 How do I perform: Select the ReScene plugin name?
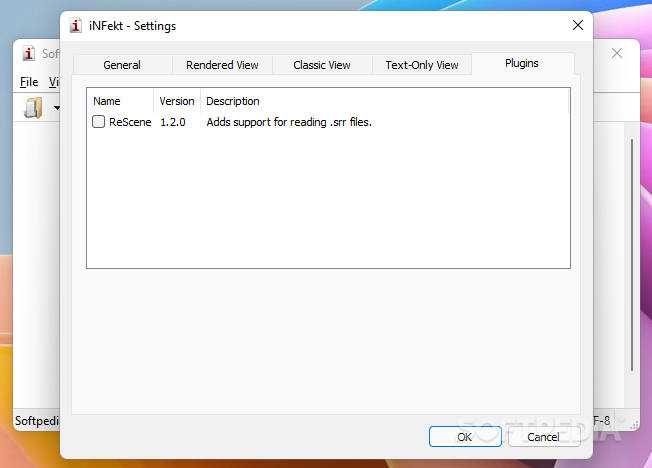point(130,122)
